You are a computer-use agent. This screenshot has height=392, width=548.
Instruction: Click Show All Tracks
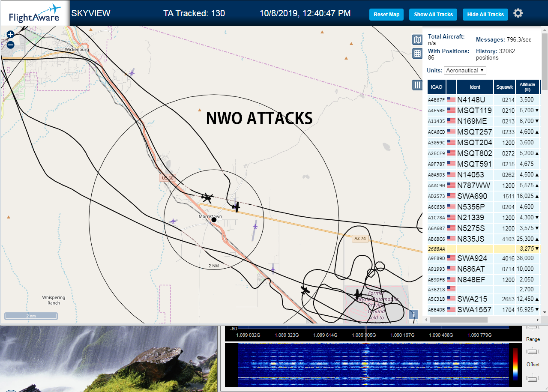433,15
